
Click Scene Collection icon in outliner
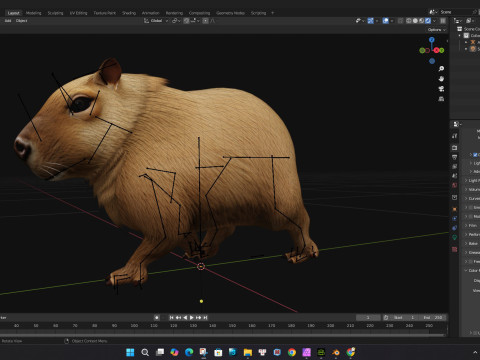460,29
